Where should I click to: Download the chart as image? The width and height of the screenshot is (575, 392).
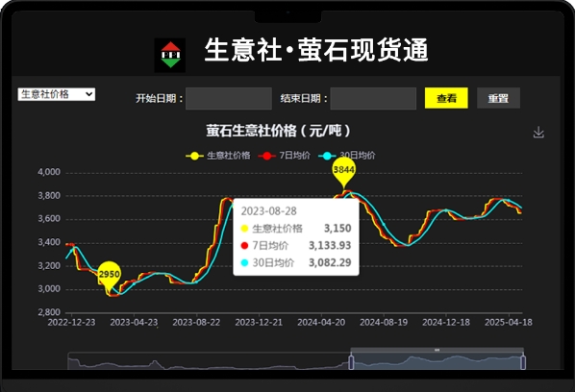(x=538, y=133)
